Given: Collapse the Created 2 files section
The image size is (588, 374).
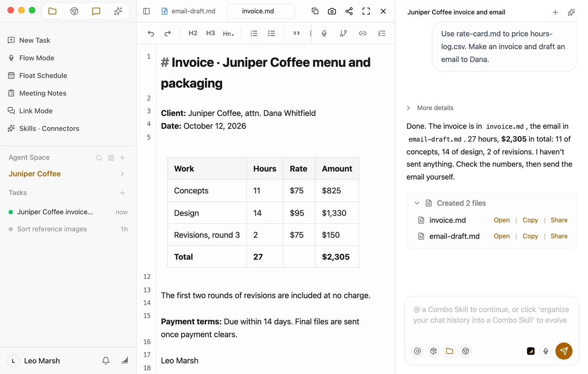Looking at the screenshot, I should [417, 203].
